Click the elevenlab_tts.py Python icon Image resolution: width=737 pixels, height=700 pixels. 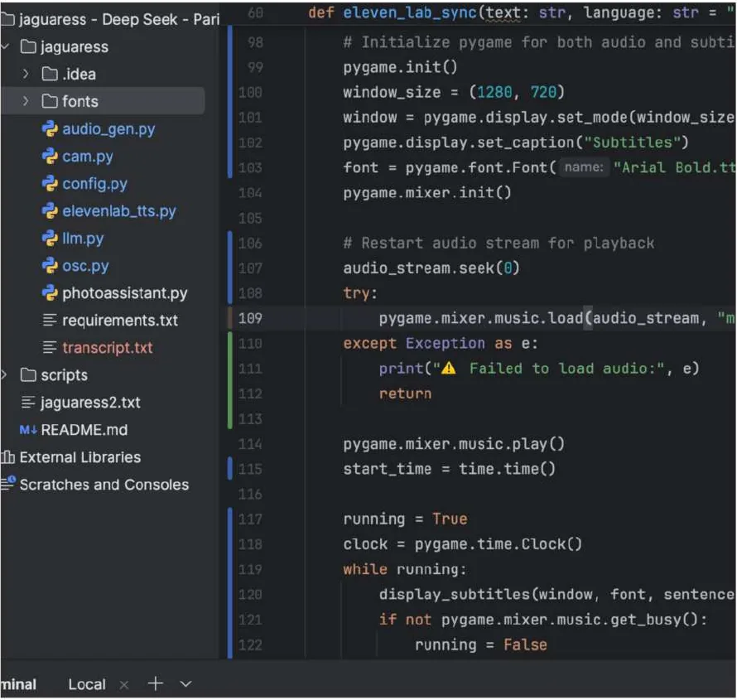tap(50, 211)
